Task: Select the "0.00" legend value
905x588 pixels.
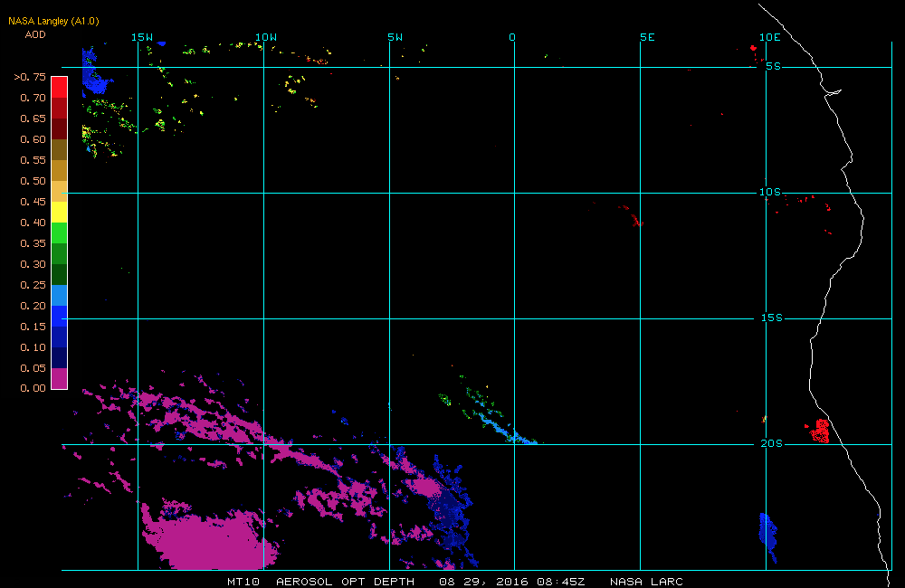Action: 33,388
